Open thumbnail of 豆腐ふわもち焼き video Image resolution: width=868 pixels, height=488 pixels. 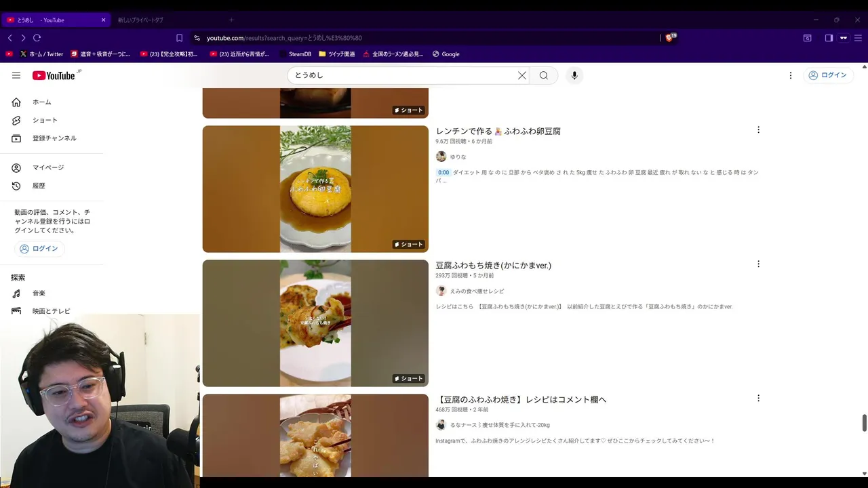(x=315, y=323)
